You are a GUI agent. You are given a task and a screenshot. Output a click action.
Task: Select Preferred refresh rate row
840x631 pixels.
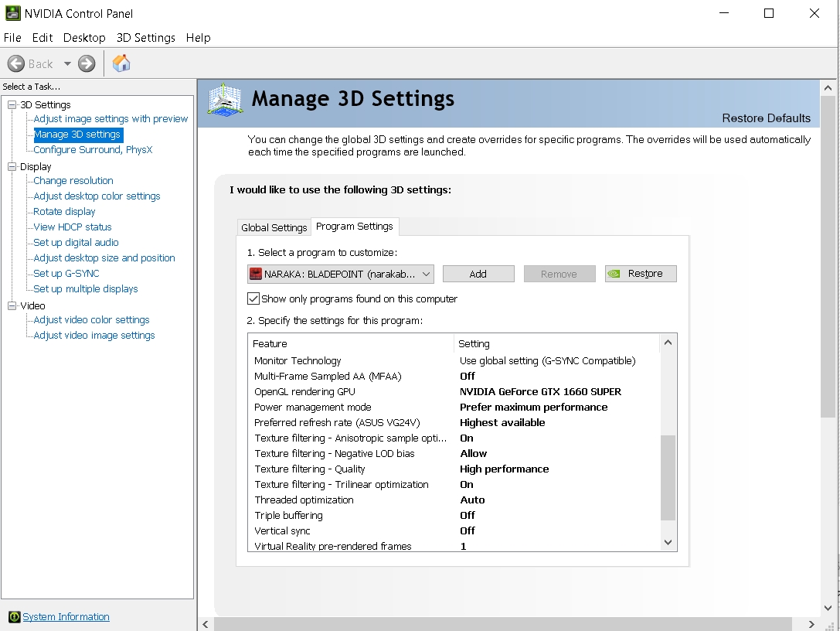[x=454, y=422]
